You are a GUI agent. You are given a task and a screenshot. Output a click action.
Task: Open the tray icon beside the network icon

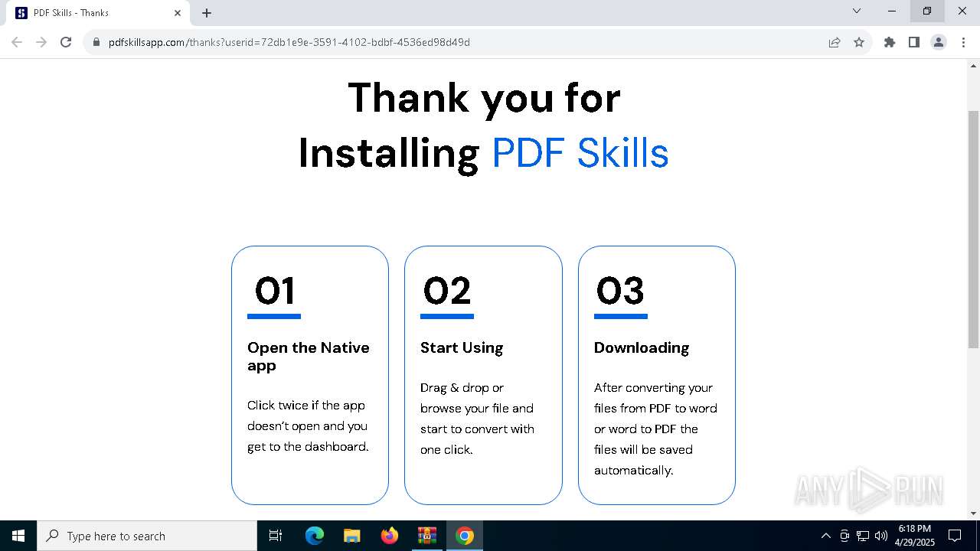point(844,536)
